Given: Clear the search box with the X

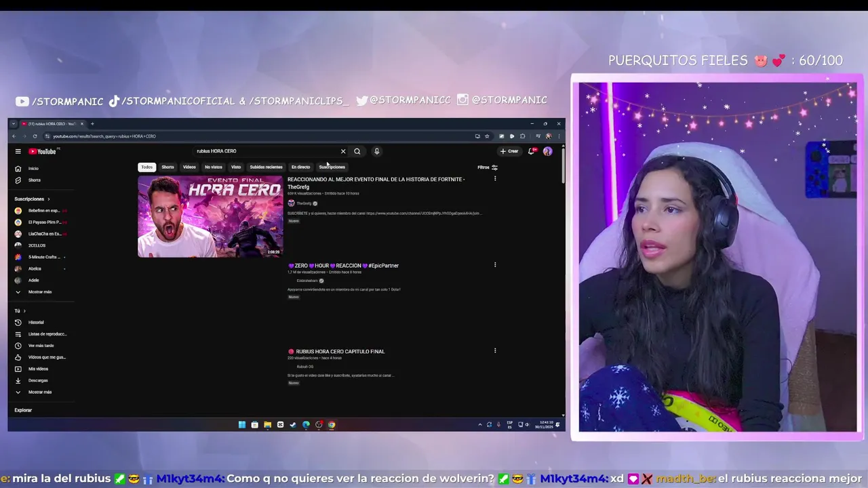Looking at the screenshot, I should click(x=343, y=151).
